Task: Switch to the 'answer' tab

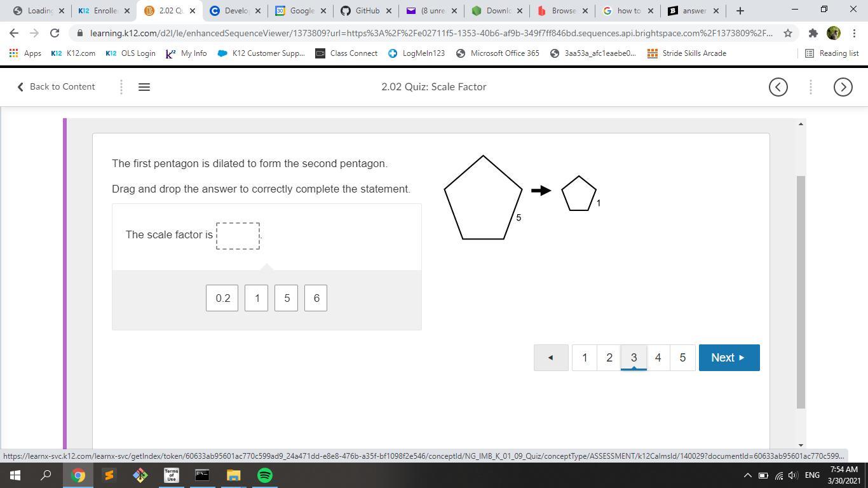Action: [x=693, y=11]
